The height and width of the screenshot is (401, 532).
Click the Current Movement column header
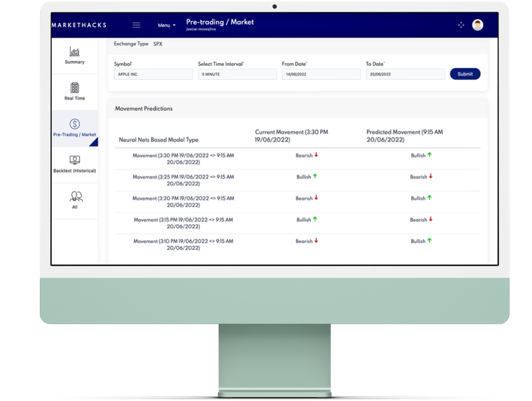point(292,136)
